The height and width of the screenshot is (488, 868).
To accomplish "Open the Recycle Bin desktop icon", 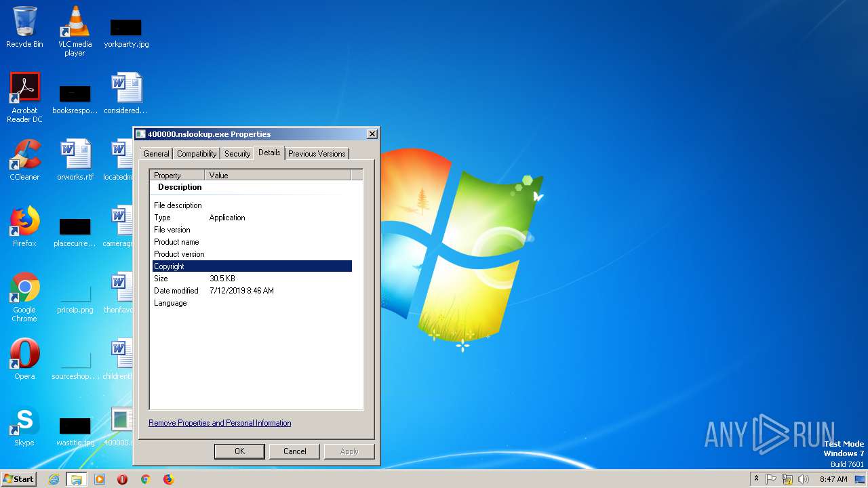I will pos(24,27).
